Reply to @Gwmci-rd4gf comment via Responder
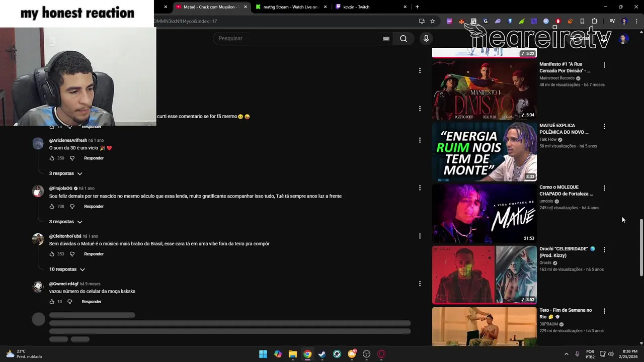Image resolution: width=644 pixels, height=362 pixels. [92, 302]
